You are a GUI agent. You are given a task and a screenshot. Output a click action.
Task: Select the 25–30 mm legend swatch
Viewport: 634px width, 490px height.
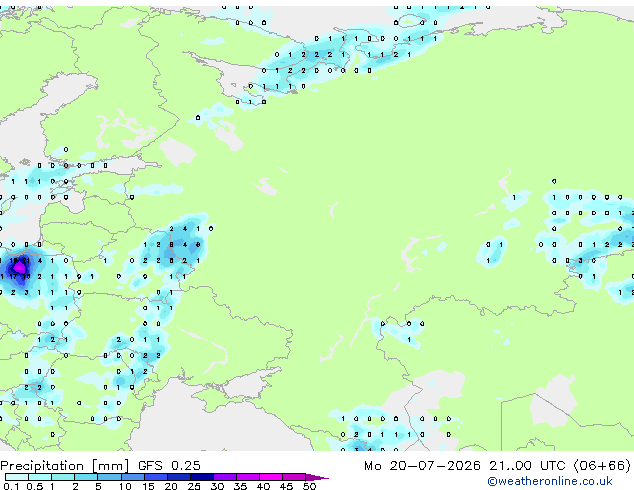tap(201, 477)
